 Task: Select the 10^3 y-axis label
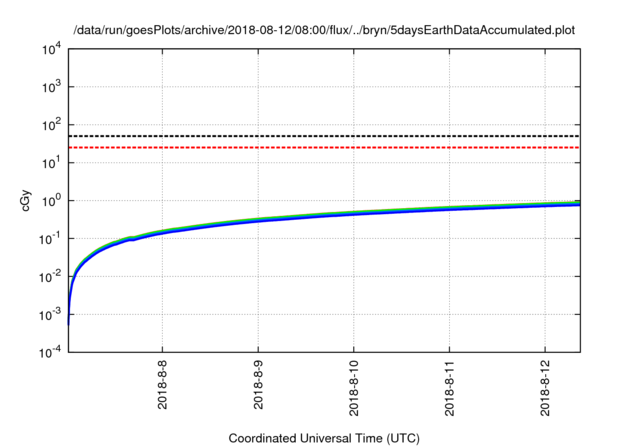tap(52, 87)
